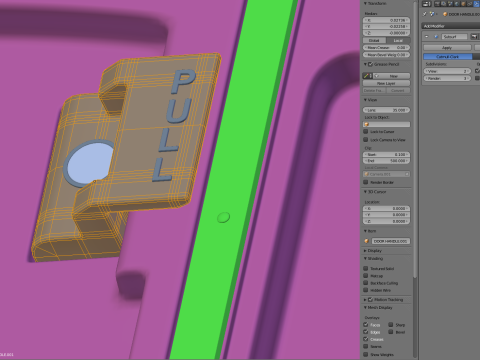This screenshot has height=360, width=480.
Task: Click the Lens value field
Action: click(x=386, y=110)
